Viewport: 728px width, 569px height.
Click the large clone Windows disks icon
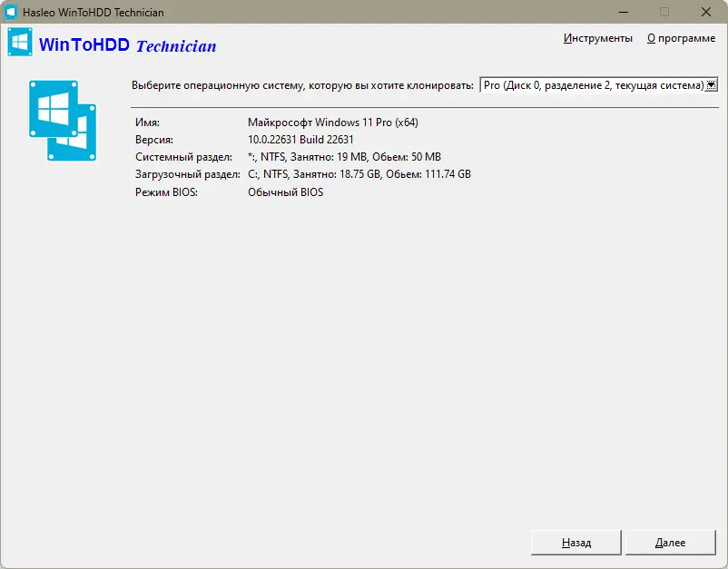[x=63, y=121]
